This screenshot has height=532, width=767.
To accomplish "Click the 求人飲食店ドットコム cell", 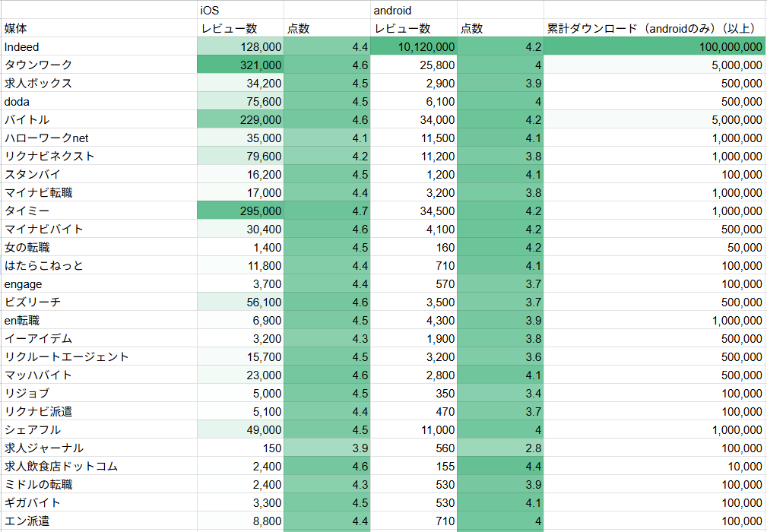I will point(98,467).
